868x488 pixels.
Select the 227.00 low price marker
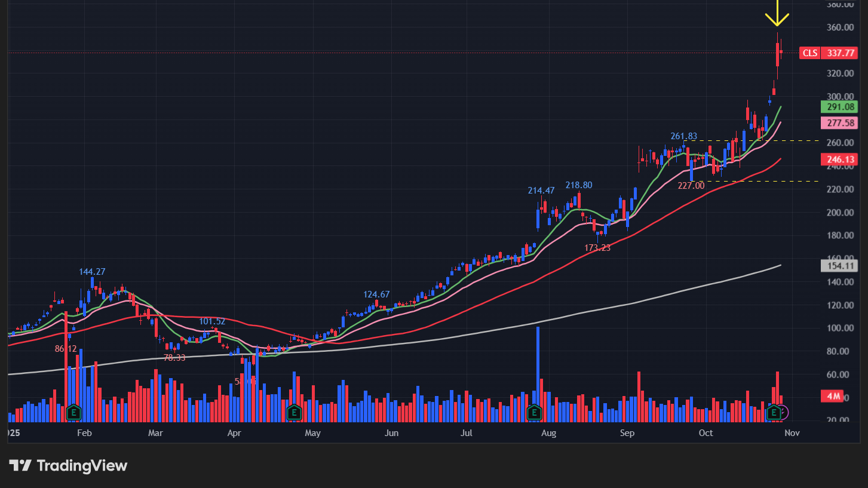[691, 186]
